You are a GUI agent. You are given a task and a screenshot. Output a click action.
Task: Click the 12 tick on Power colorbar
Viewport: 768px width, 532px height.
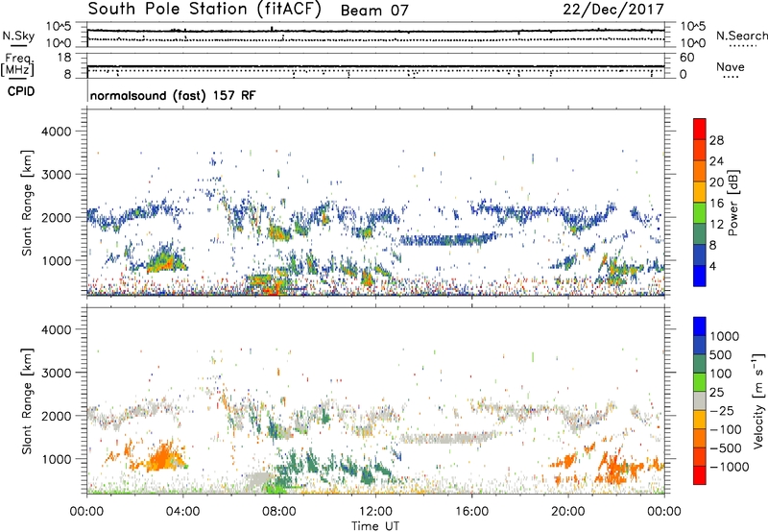(716, 225)
